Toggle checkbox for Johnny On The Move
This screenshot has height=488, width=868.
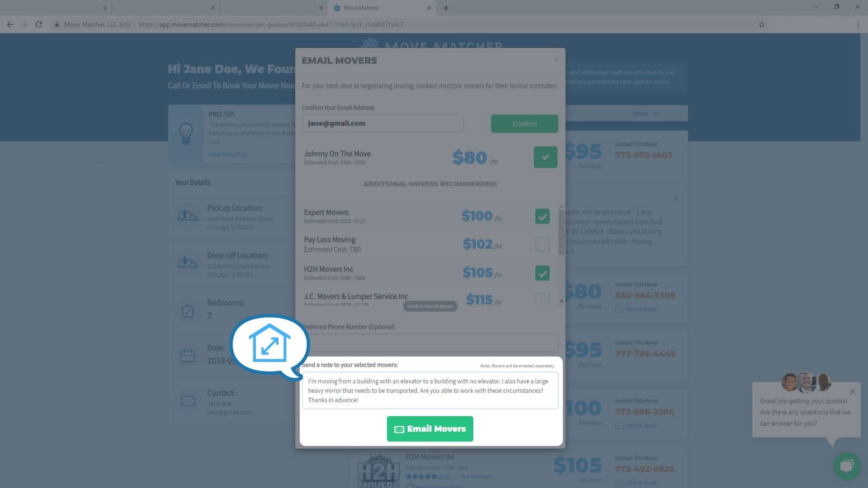tap(545, 157)
